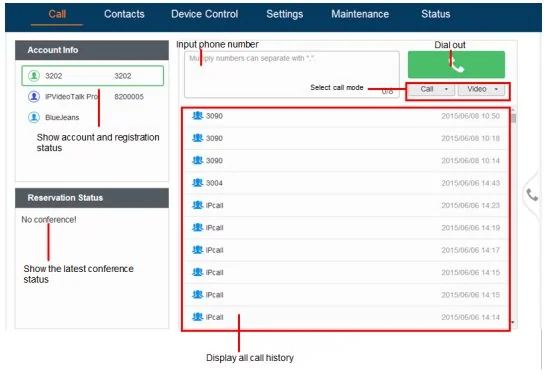Viewport: 544px width, 374px height.
Task: Click group icon of the 10:50 3090 call
Action: (197, 116)
